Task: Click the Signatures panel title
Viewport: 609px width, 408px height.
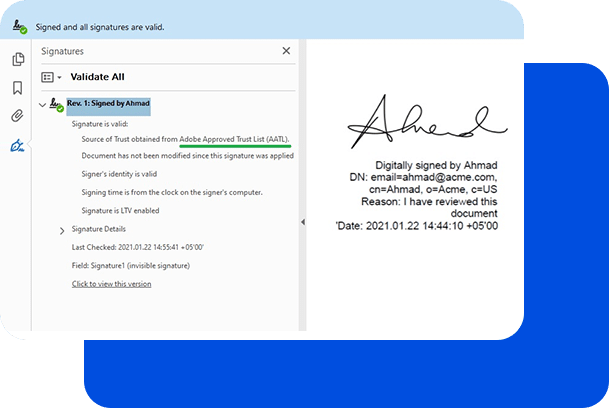Action: pyautogui.click(x=62, y=51)
